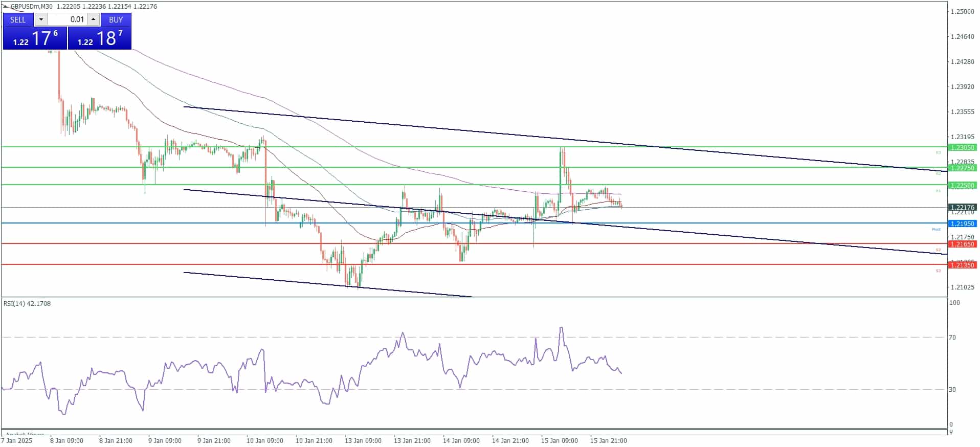Click the 1.25000 price scale label
Screen dimensions: 980x447
[x=962, y=11]
